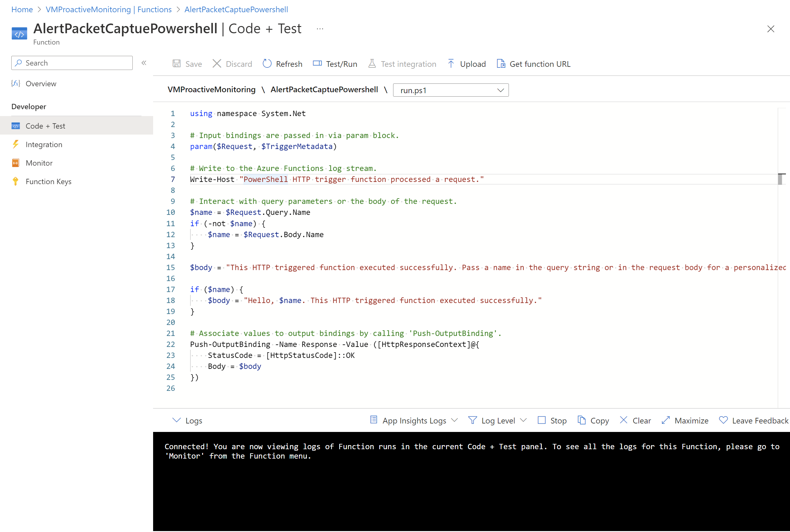Viewport: 790px width, 532px height.
Task: Click the Function Keys menu item
Action: pyautogui.click(x=48, y=181)
